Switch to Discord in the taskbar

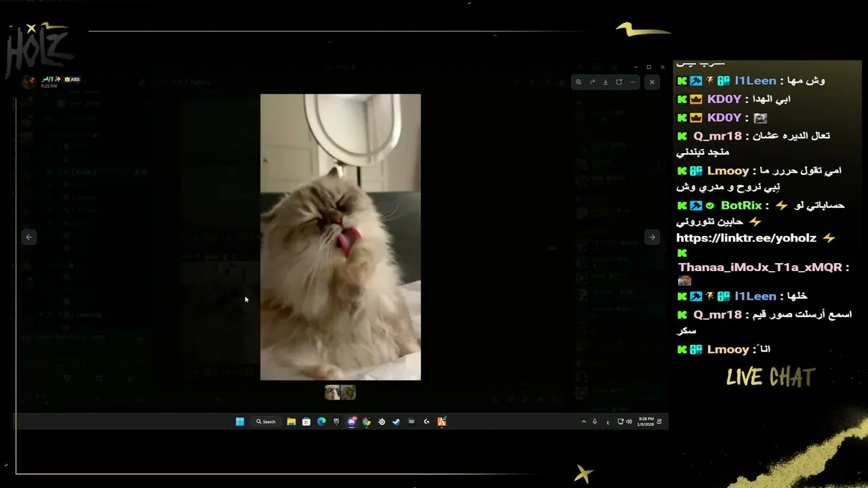[351, 422]
